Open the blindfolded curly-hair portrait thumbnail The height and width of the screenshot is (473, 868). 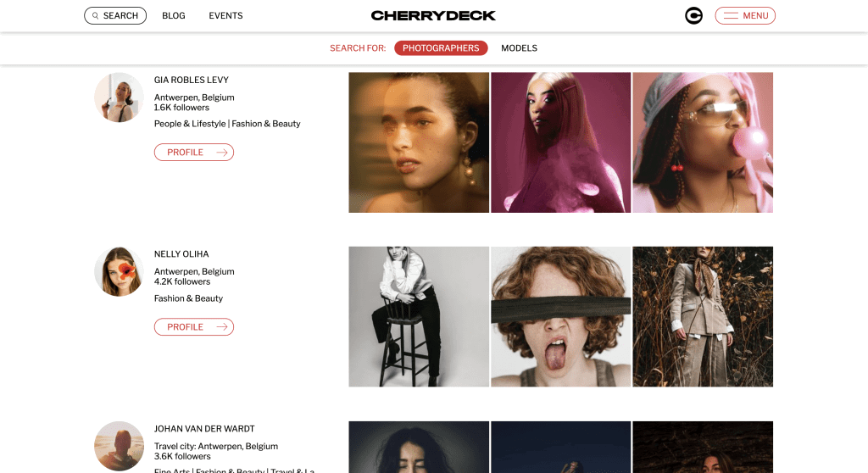[x=561, y=317]
